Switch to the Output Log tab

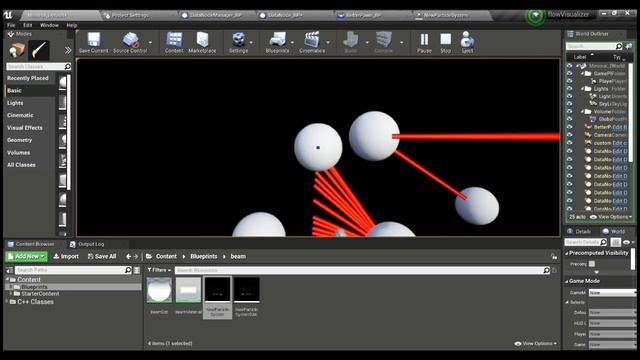(87, 244)
